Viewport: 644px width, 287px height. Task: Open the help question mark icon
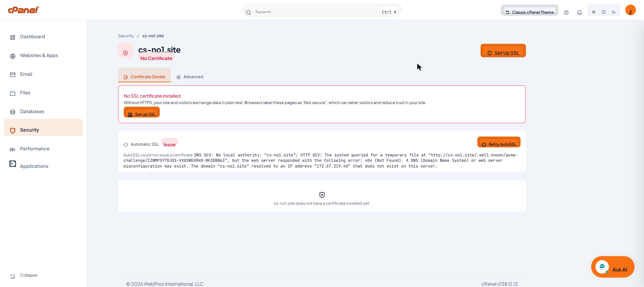coord(566,12)
